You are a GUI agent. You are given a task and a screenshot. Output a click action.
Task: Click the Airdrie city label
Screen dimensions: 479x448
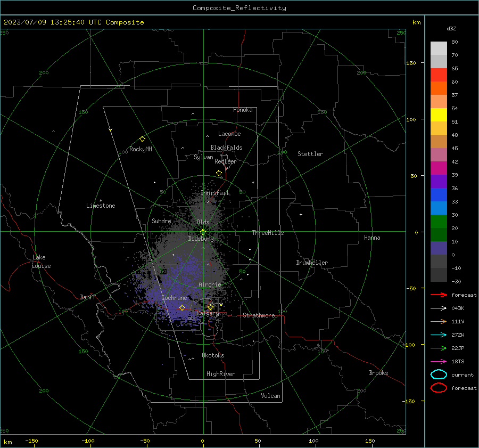(x=210, y=284)
